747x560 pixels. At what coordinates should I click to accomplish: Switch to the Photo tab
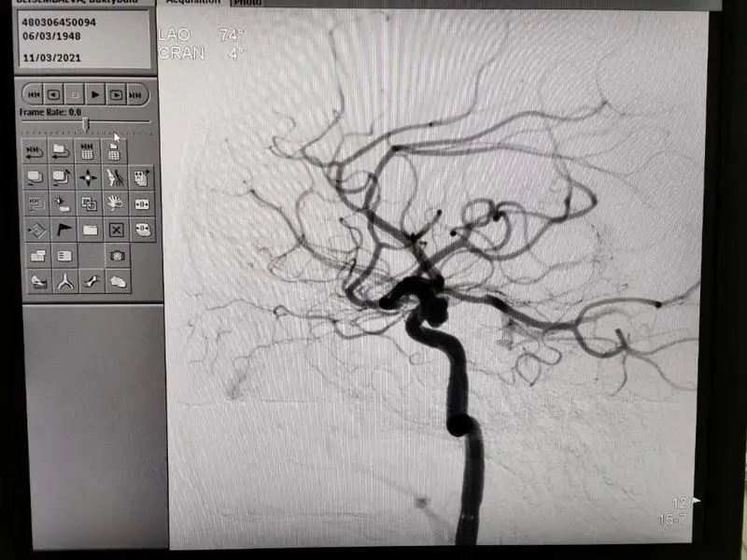[x=247, y=3]
